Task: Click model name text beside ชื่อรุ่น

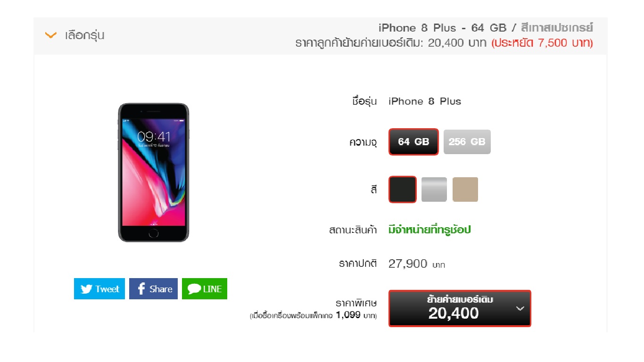Action: (425, 101)
